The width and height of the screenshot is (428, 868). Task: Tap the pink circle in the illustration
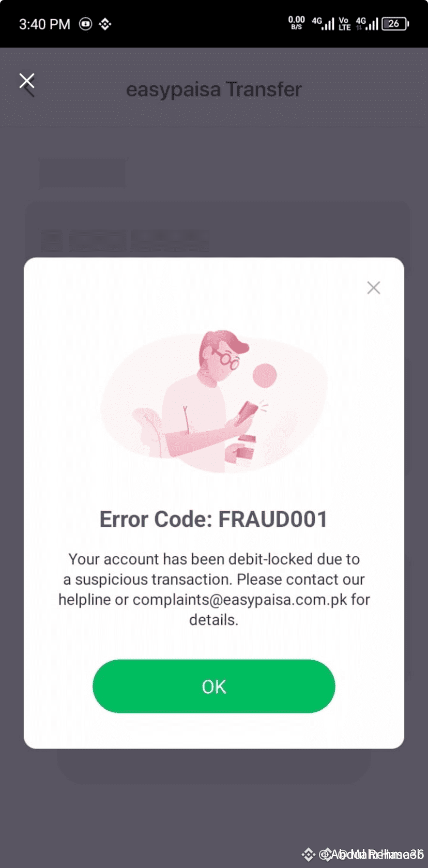point(264,375)
